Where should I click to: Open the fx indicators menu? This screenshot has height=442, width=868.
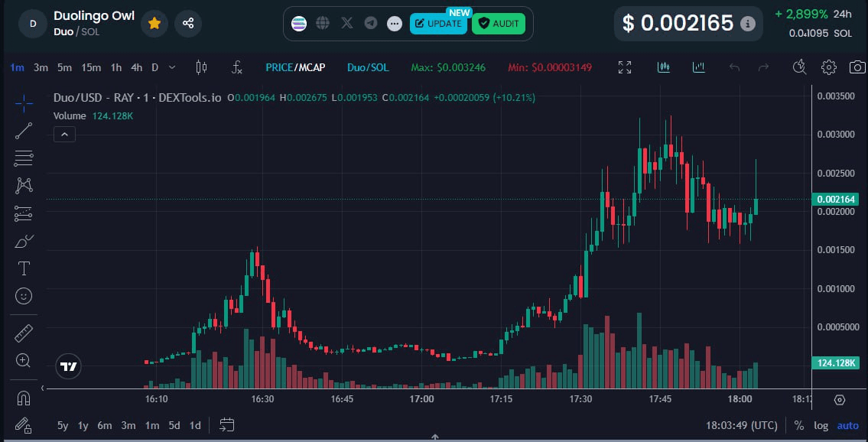click(236, 67)
